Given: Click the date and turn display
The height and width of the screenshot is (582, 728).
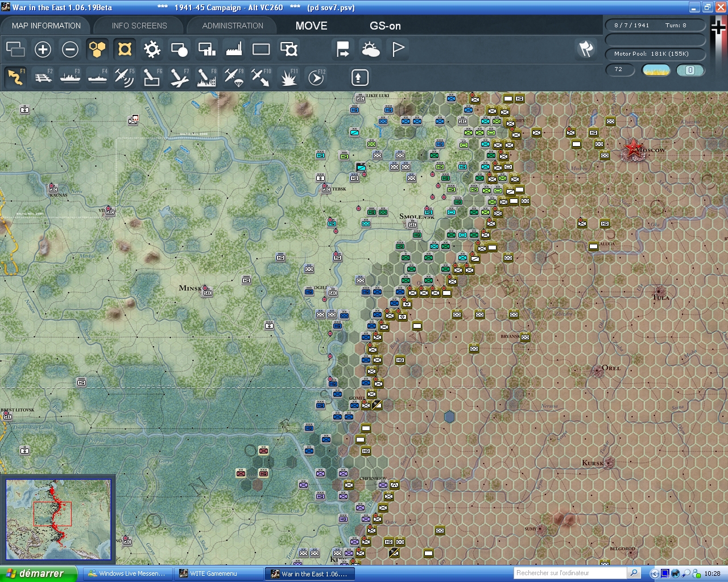Looking at the screenshot, I should pos(655,25).
